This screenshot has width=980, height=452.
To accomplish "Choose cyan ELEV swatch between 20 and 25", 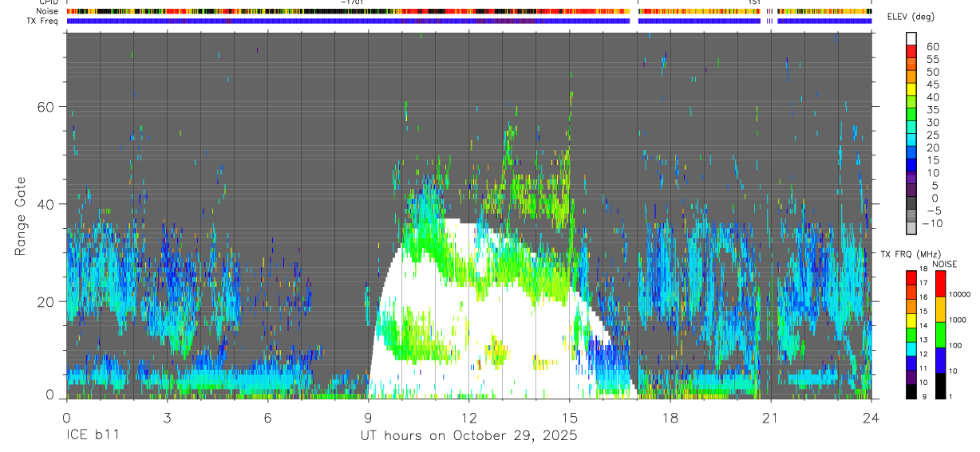I will point(911,138).
